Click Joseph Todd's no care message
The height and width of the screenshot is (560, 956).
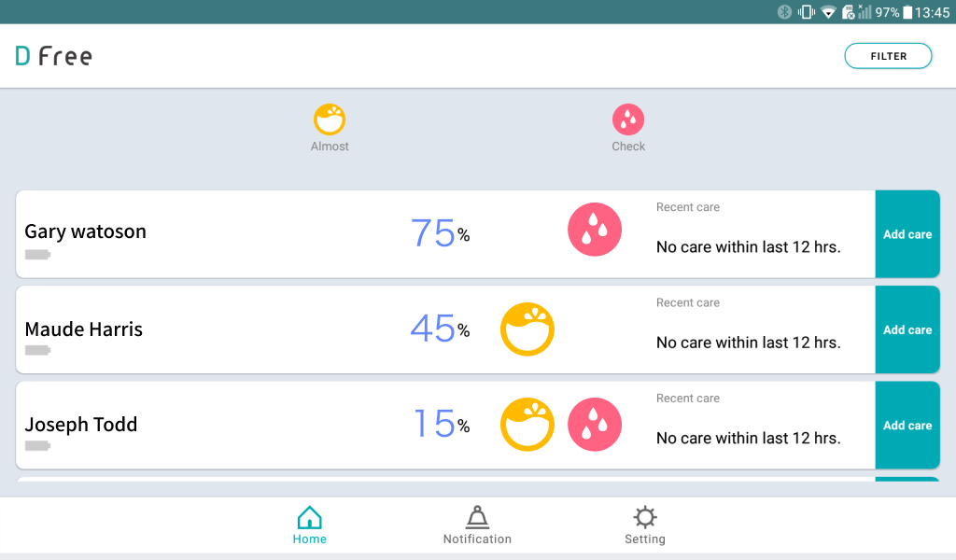pos(748,438)
